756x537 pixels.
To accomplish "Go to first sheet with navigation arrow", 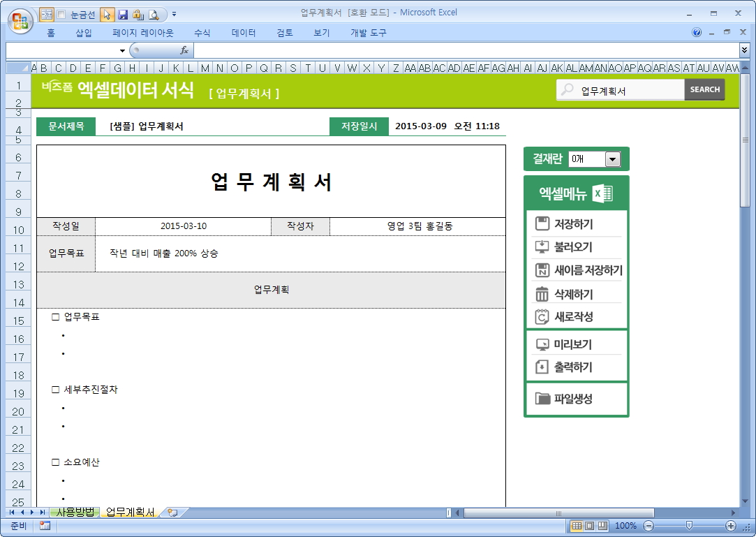I will [12, 513].
